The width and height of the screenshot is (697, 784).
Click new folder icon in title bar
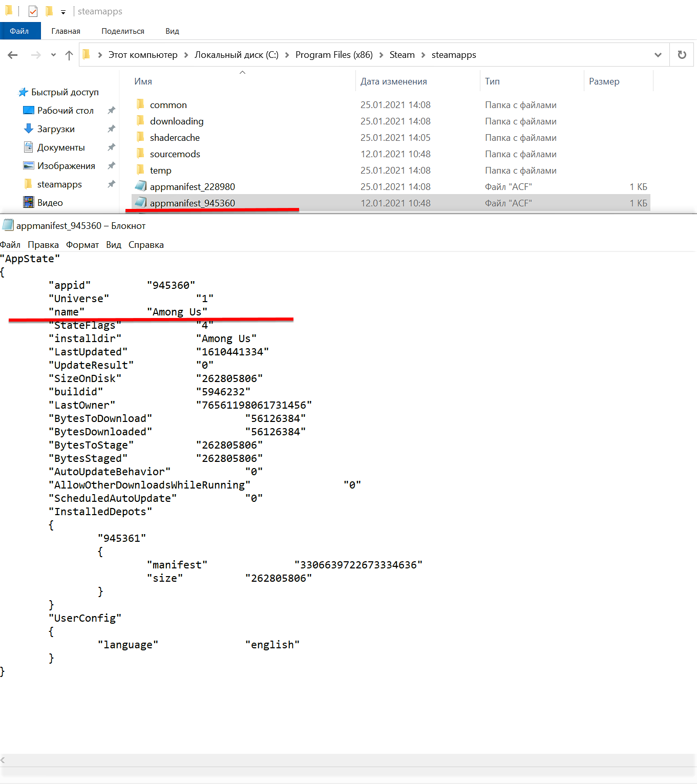click(x=49, y=11)
